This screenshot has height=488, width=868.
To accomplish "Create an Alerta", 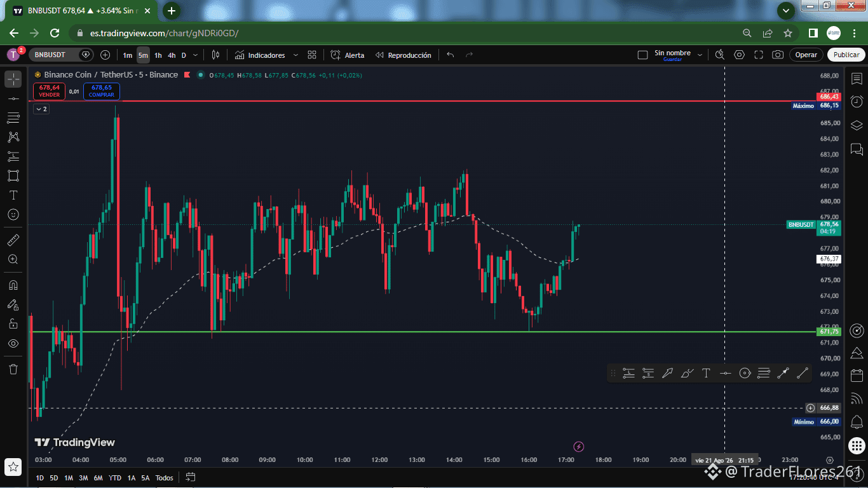I will tap(348, 55).
